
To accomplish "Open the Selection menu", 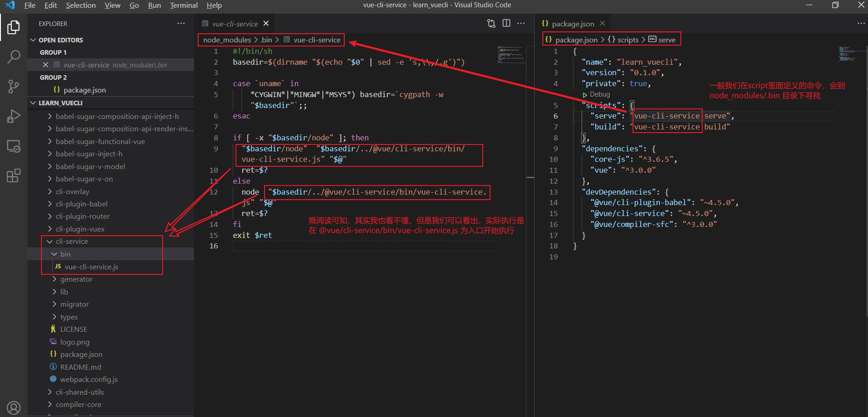I will click(81, 5).
